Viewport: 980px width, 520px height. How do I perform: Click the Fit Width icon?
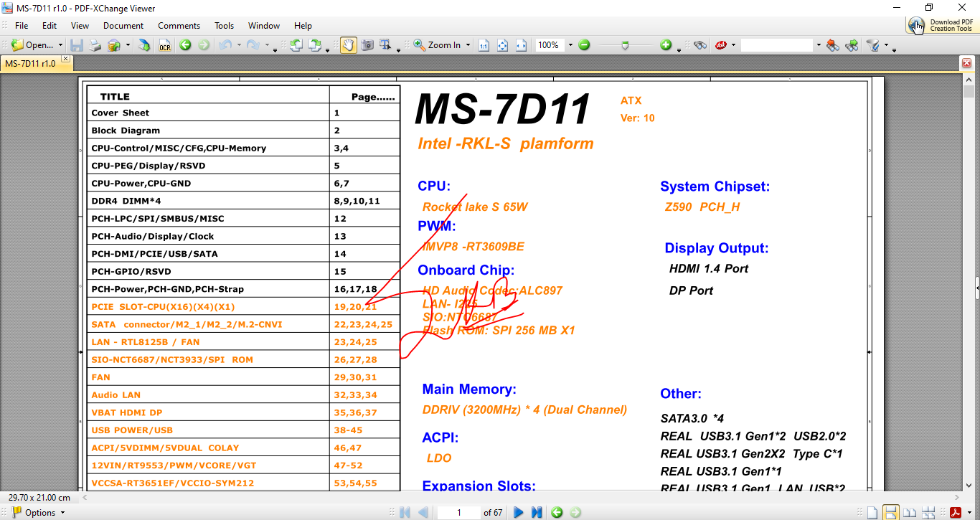point(522,45)
